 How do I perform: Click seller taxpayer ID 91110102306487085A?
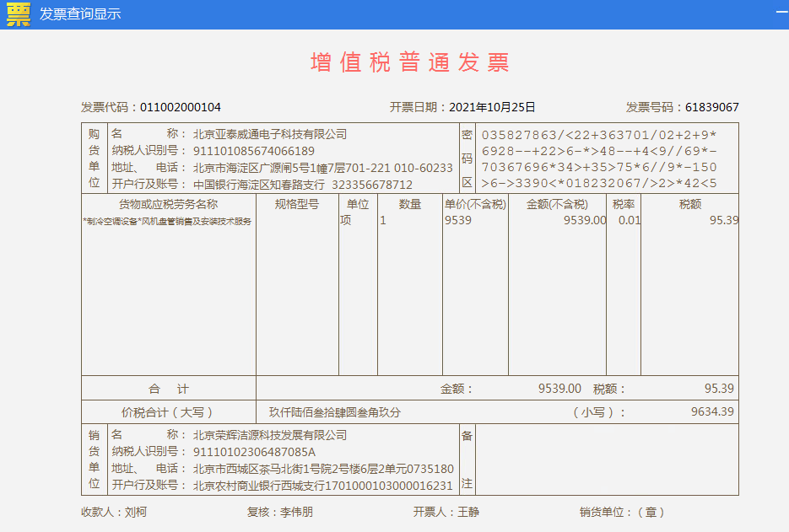coord(254,452)
